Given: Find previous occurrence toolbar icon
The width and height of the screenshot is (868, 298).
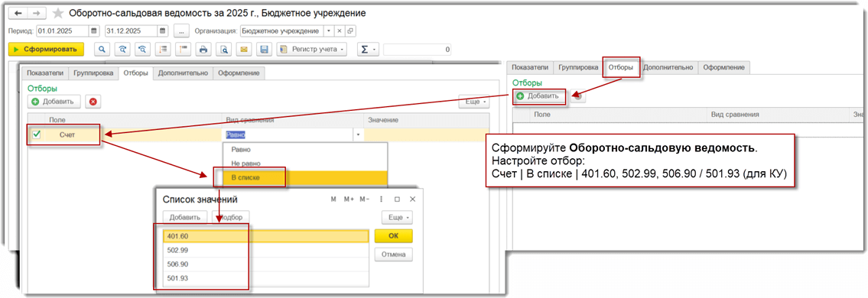Looking at the screenshot, I should 142,49.
